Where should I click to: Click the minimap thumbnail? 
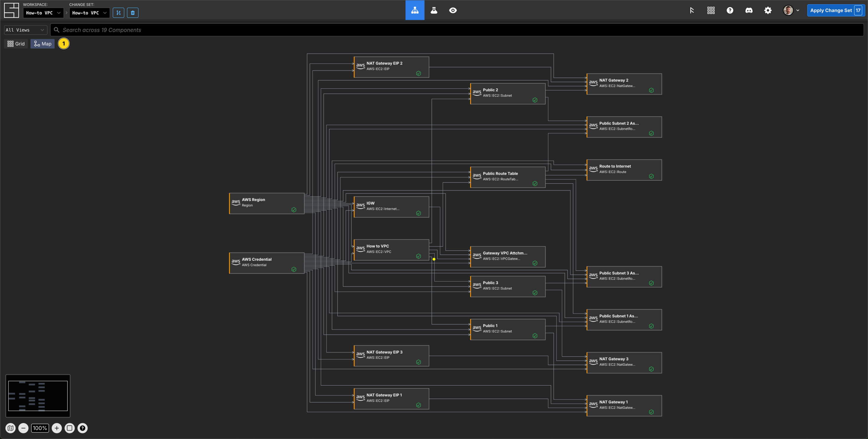38,396
